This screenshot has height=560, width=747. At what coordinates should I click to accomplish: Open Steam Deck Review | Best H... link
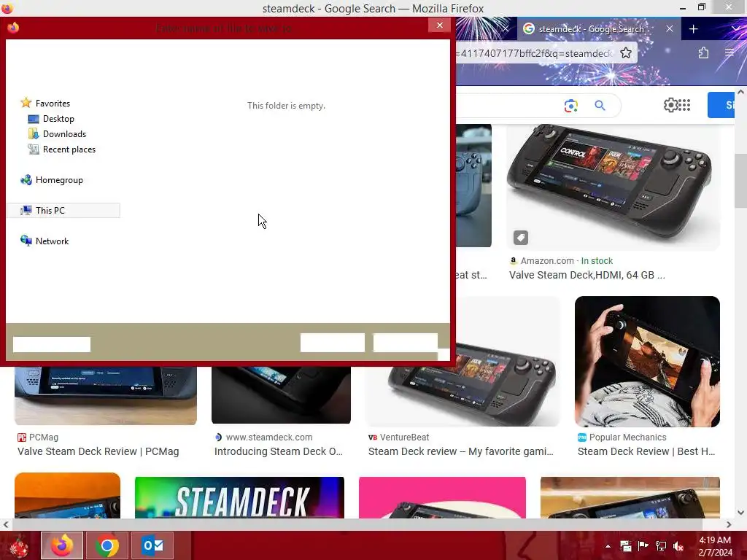(x=646, y=451)
